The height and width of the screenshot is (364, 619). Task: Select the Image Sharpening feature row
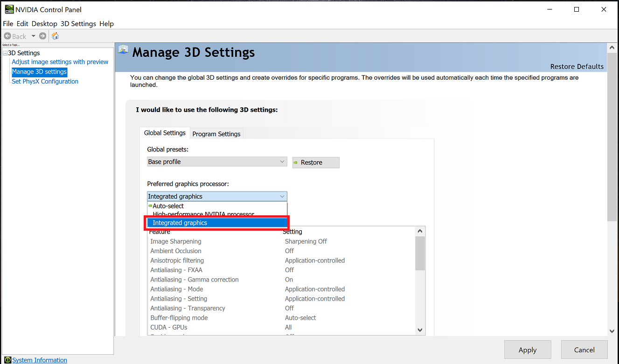click(x=176, y=241)
